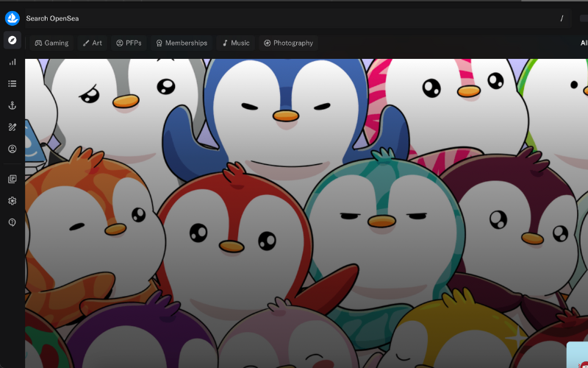Open the help question mark icon
This screenshot has height=368, width=588.
(12, 223)
